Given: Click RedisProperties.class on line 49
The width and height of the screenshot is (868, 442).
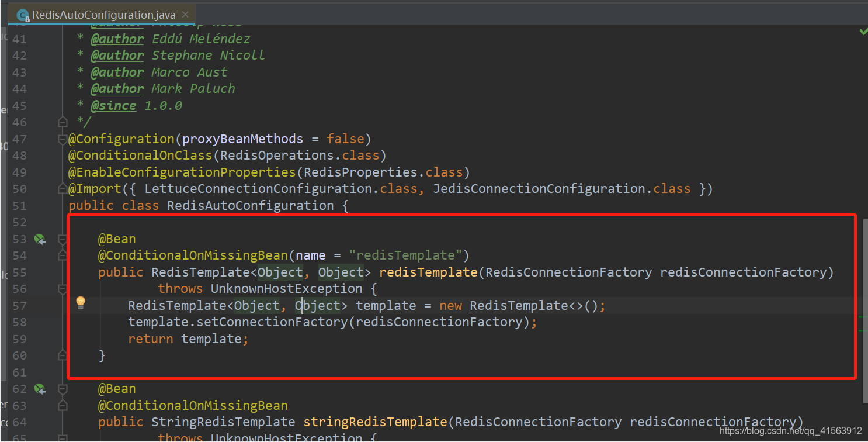Looking at the screenshot, I should pyautogui.click(x=383, y=172).
